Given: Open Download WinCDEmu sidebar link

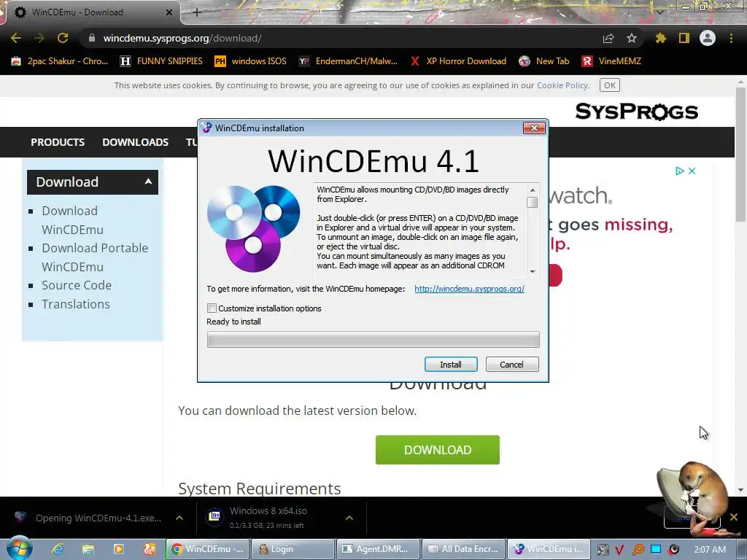Looking at the screenshot, I should click(72, 220).
